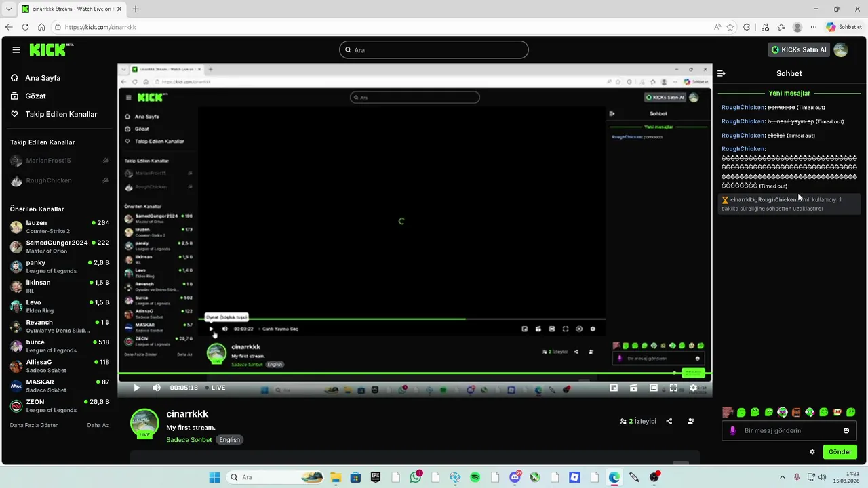The height and width of the screenshot is (488, 868).
Task: Switch to theater mode icon
Action: 654,388
